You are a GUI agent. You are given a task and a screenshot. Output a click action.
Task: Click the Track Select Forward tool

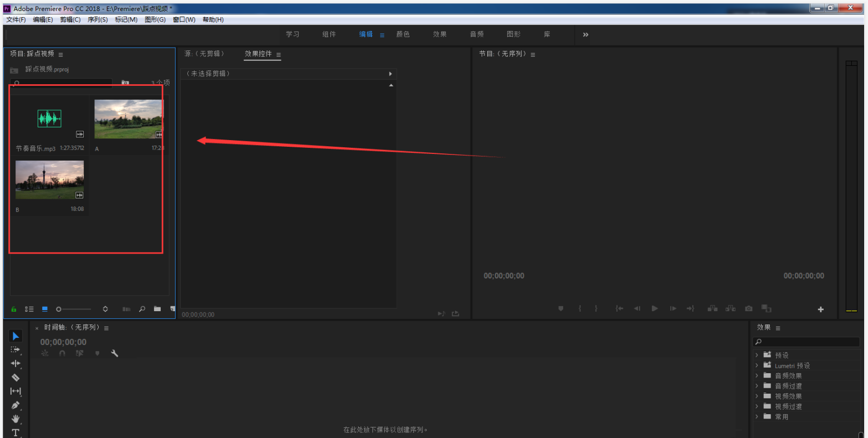(16, 350)
